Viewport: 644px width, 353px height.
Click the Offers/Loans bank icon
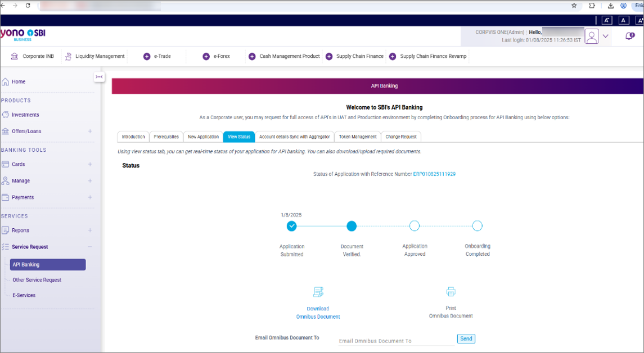pyautogui.click(x=5, y=132)
